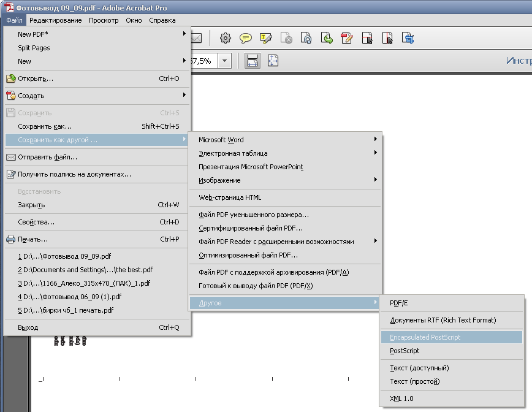Open the Файл menu

[14, 20]
